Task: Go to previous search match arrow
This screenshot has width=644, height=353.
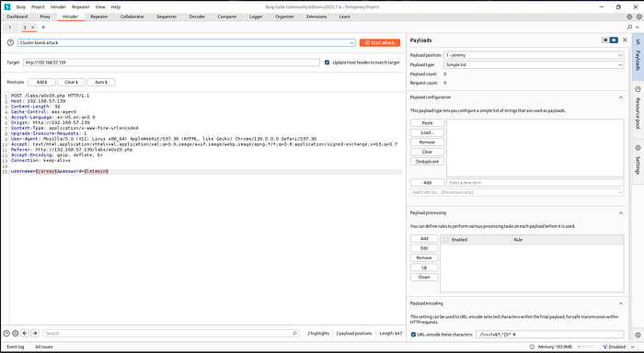Action: [25, 334]
